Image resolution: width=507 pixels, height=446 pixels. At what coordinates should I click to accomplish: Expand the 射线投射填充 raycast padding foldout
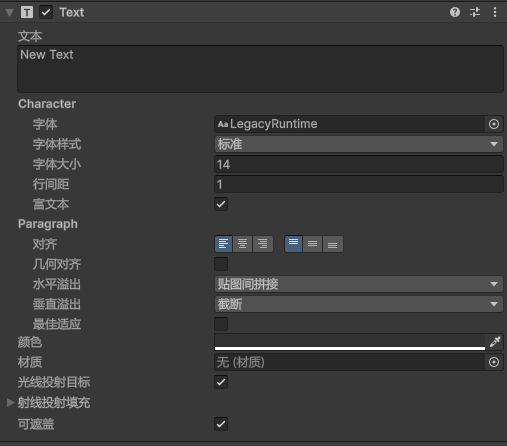10,402
